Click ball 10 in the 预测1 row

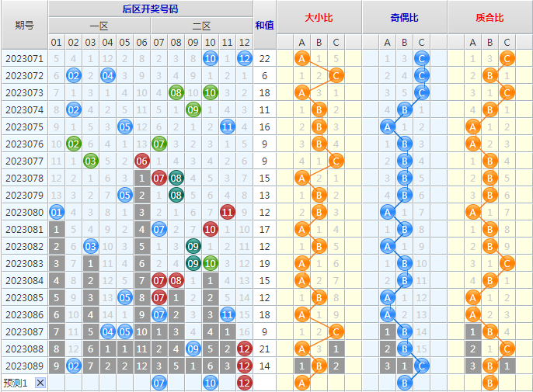(x=210, y=383)
